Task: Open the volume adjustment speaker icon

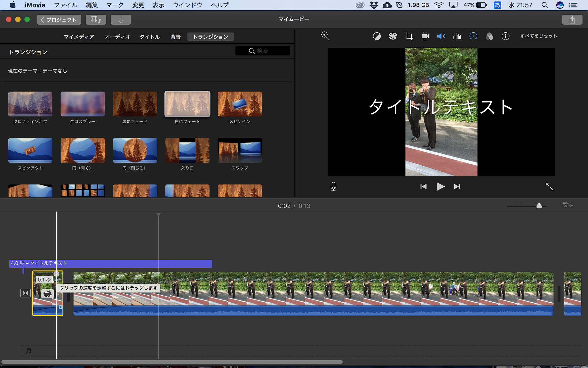Action: (441, 36)
